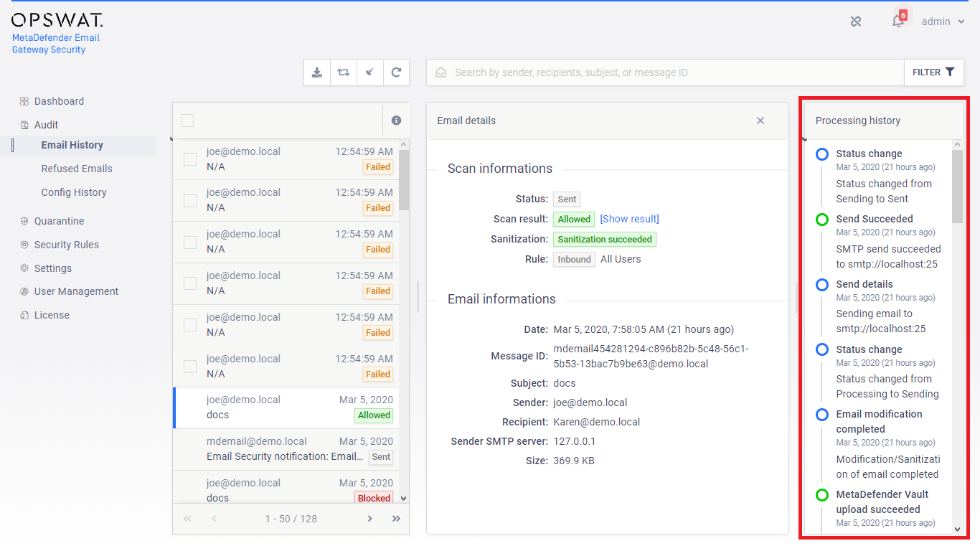Click the reprocess arrows toolbar icon

coord(344,72)
